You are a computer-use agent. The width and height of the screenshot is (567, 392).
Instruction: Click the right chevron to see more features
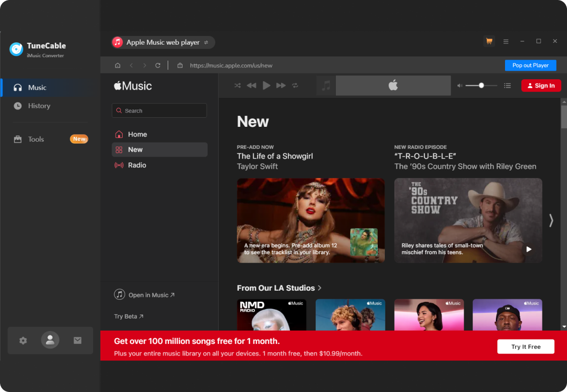[x=551, y=220]
